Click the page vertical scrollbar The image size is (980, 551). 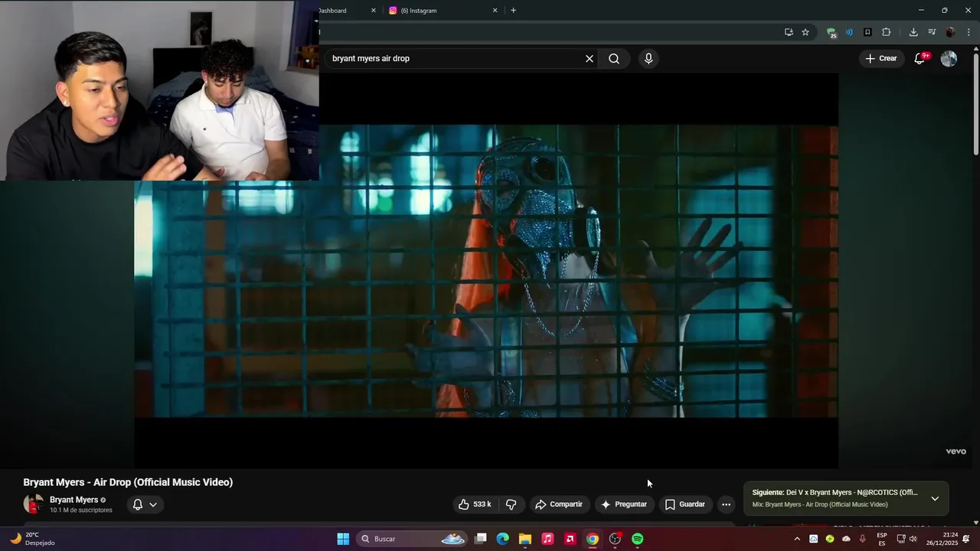click(975, 103)
